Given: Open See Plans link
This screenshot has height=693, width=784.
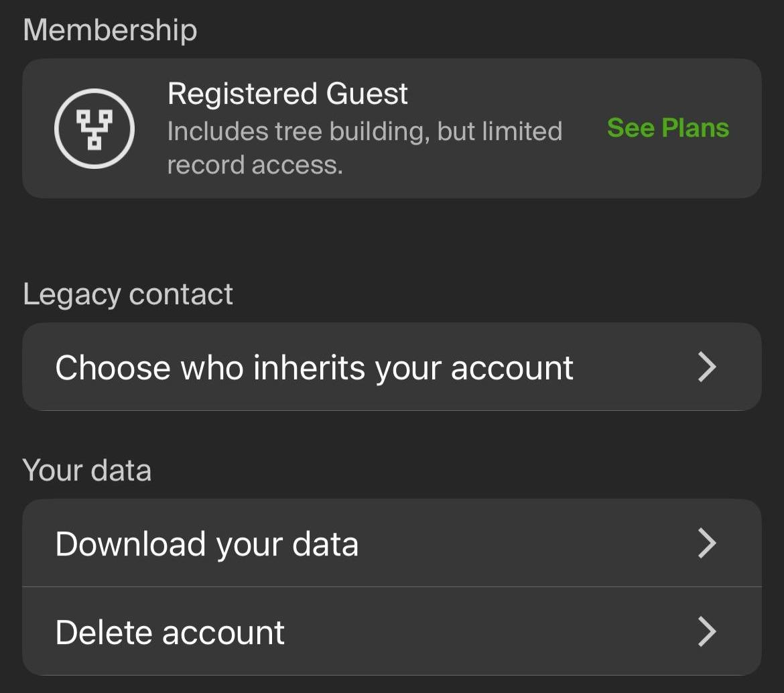Looking at the screenshot, I should click(667, 128).
